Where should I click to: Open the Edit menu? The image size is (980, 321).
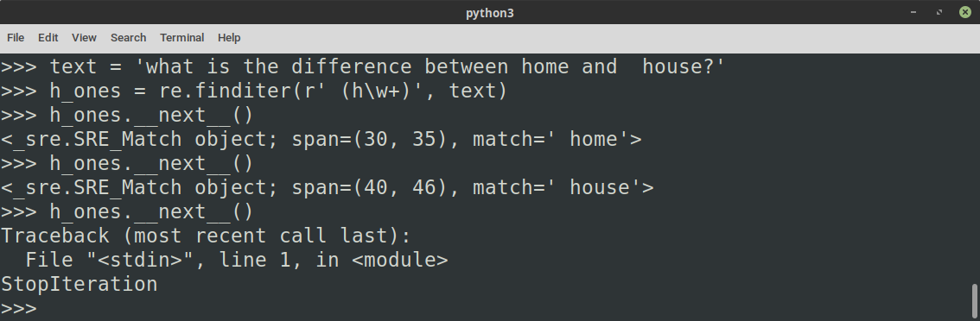[48, 37]
